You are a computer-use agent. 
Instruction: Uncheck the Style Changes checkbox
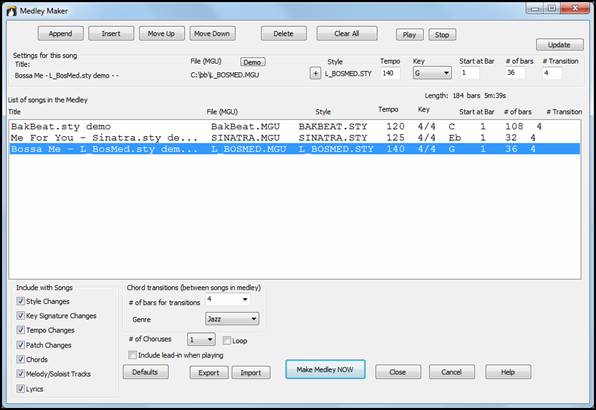coord(21,301)
